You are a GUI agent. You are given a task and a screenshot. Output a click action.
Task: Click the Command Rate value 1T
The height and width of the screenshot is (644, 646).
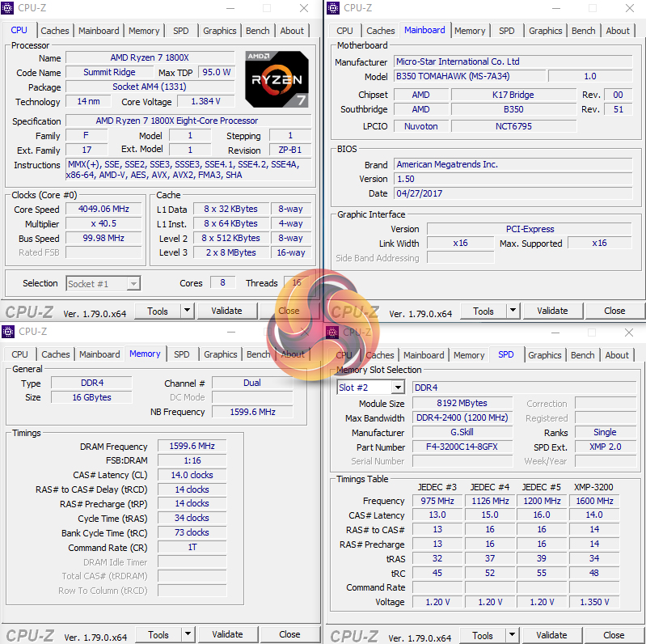(x=192, y=547)
